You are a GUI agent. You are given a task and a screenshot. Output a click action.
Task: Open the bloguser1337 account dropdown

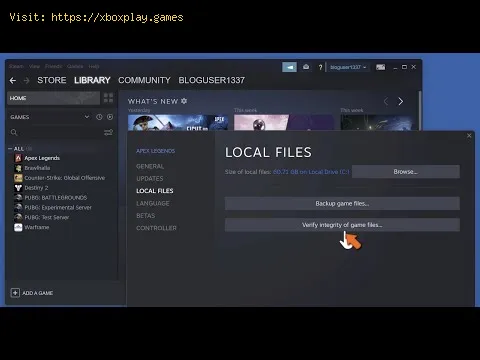tap(348, 67)
